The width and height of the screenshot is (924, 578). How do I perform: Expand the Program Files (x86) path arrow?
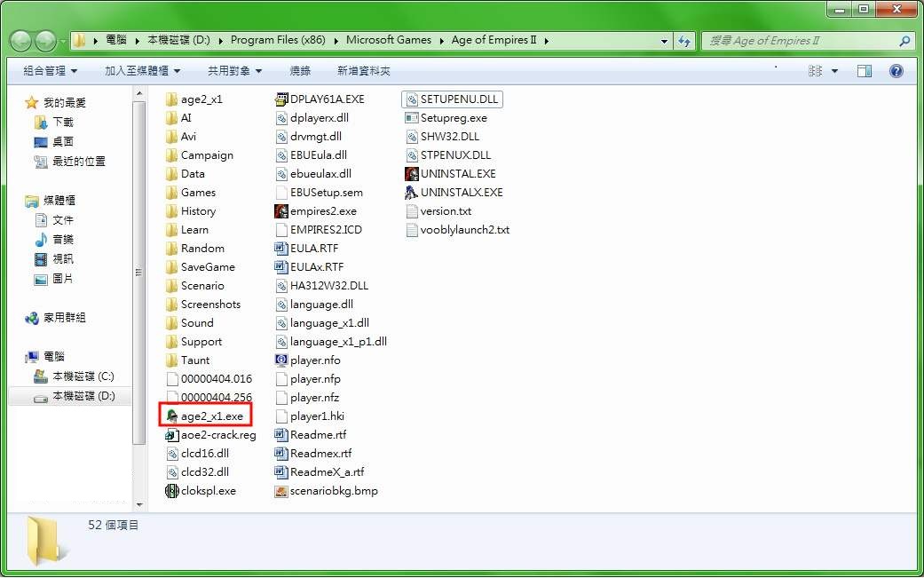pos(336,41)
